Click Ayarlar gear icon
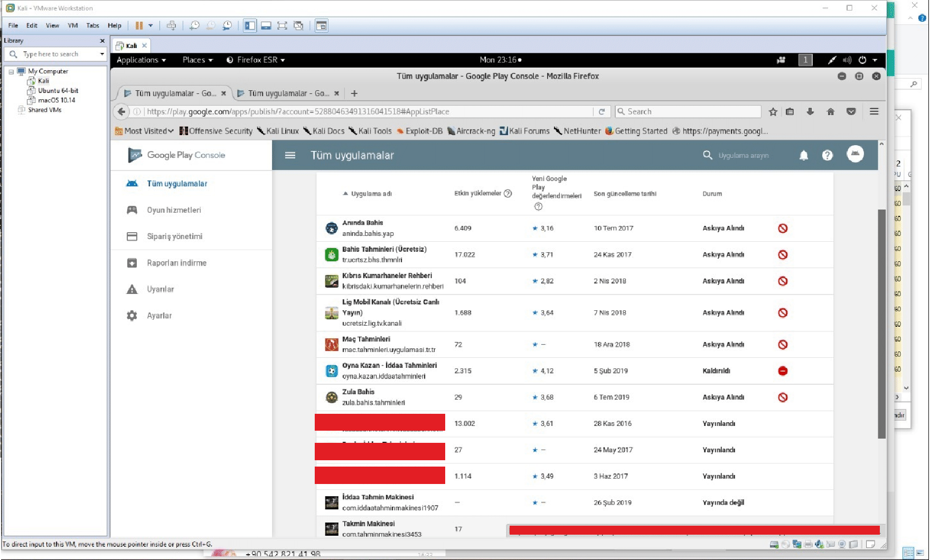 coord(132,316)
